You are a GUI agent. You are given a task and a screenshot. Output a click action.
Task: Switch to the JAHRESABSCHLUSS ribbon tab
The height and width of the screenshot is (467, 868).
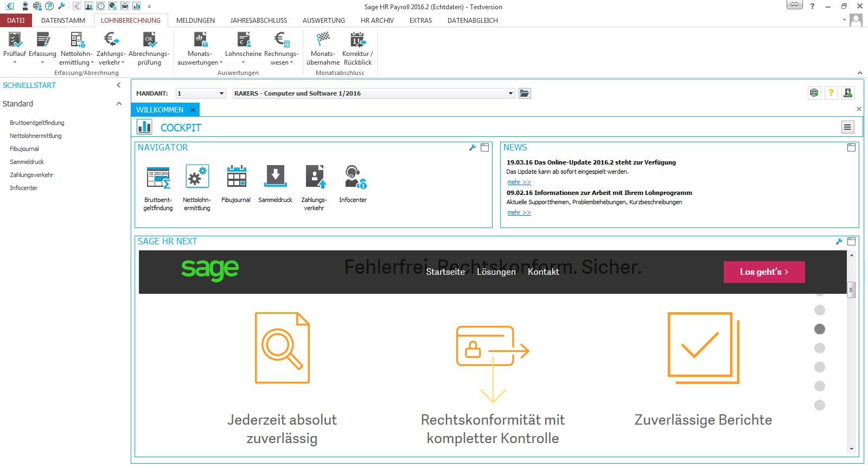pos(259,21)
